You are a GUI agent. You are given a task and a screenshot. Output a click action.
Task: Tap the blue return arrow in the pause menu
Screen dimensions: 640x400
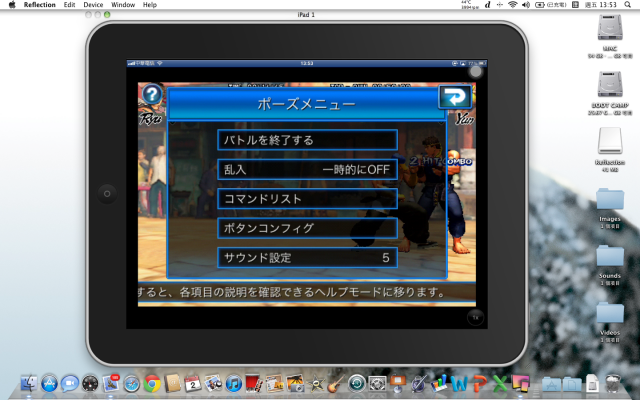(455, 97)
